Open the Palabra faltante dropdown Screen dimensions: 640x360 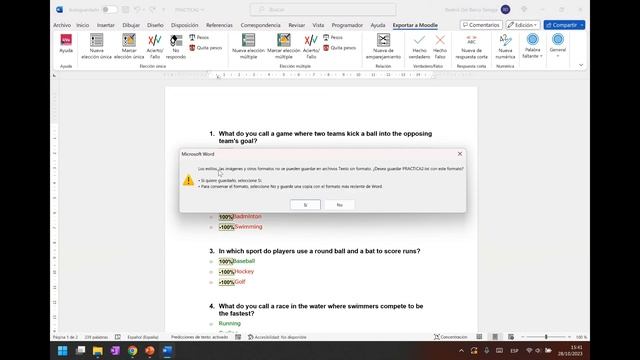[532, 46]
